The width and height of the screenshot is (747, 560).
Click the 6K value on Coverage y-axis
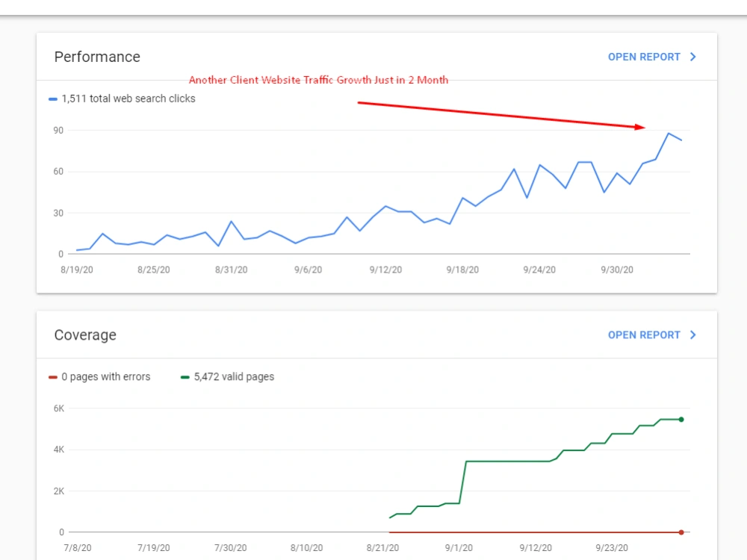tap(58, 408)
